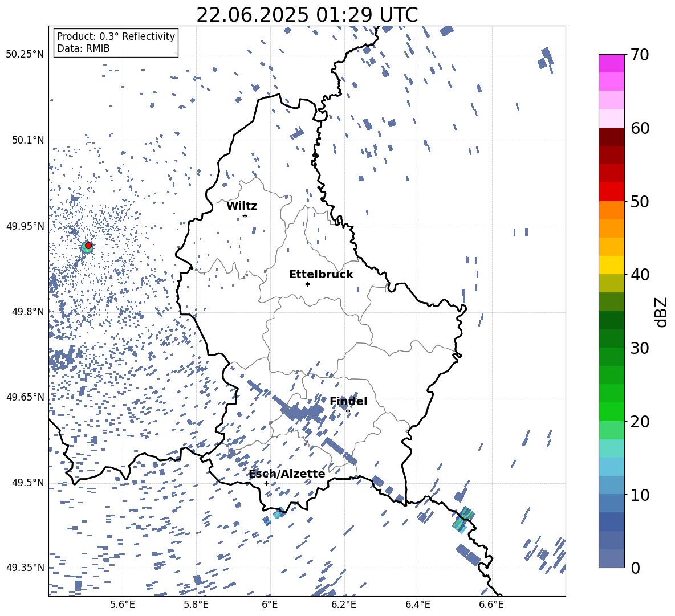Screen dimensions: 675x616
Task: Click the Esch/Alzette city label
Action: pos(287,474)
